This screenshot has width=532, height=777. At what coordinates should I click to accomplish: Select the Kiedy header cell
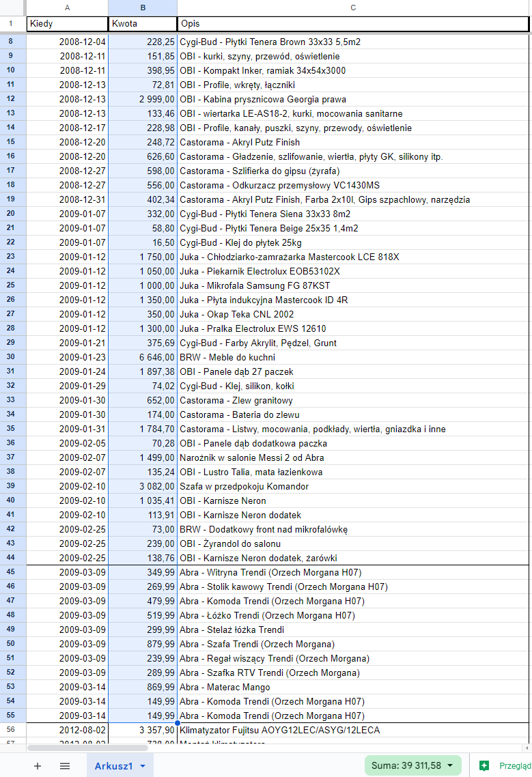[x=68, y=23]
